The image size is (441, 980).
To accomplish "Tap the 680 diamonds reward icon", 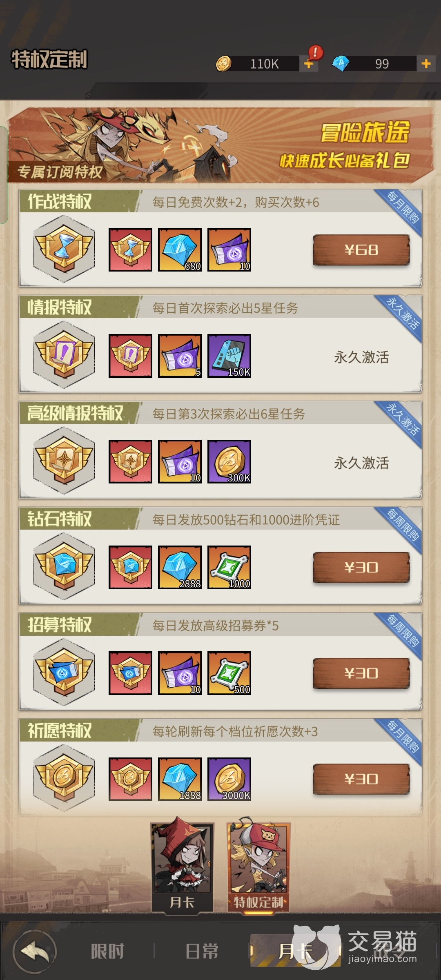I will pyautogui.click(x=180, y=250).
